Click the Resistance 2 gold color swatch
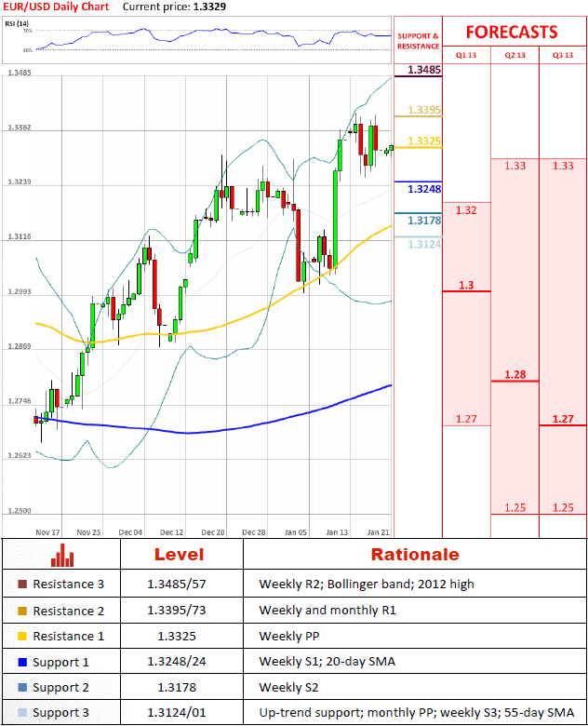The image size is (588, 726). [x=22, y=611]
